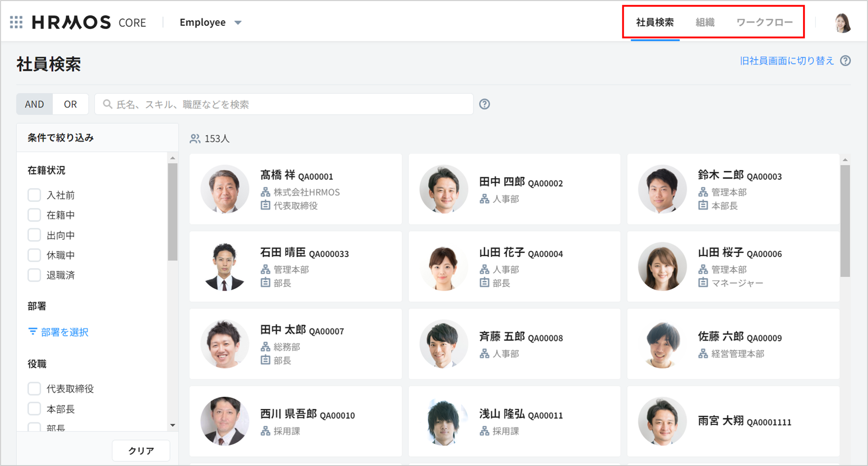
Task: Click the magnifier icon in search field
Action: 107,104
